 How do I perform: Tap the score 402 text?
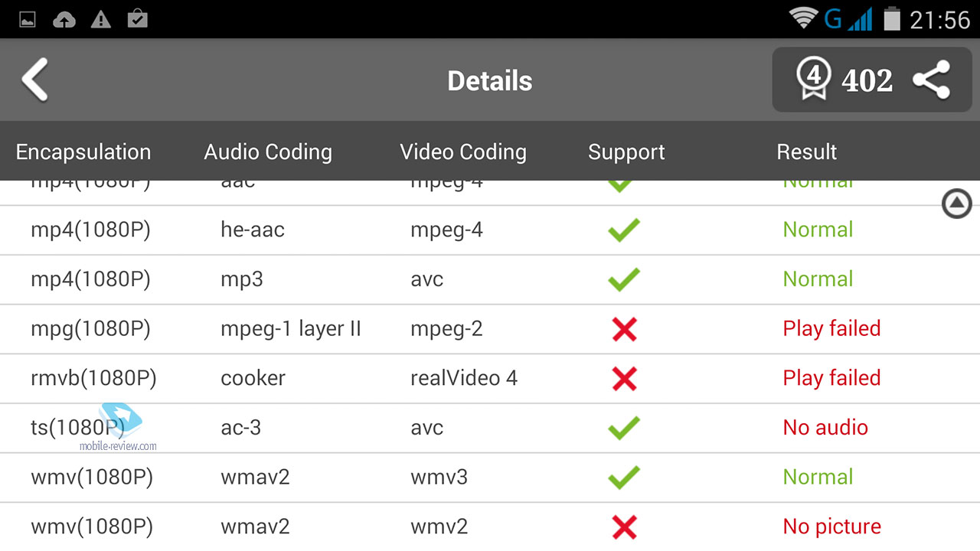tap(867, 80)
